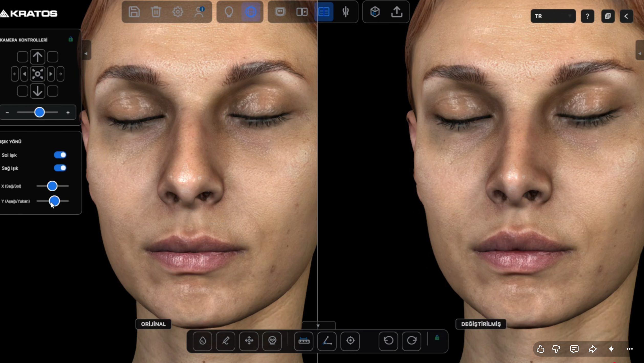Click the camera up arrow button
Viewport: 644px width, 363px height.
[x=38, y=57]
